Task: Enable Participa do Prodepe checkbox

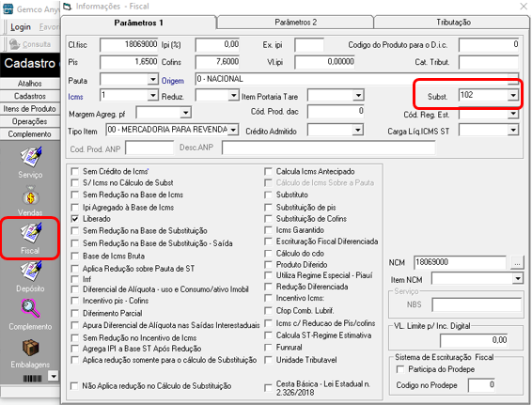Action: 400,369
